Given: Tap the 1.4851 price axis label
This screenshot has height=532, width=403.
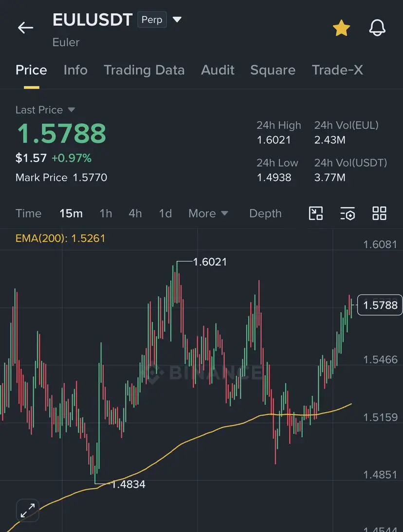Looking at the screenshot, I should [380, 475].
